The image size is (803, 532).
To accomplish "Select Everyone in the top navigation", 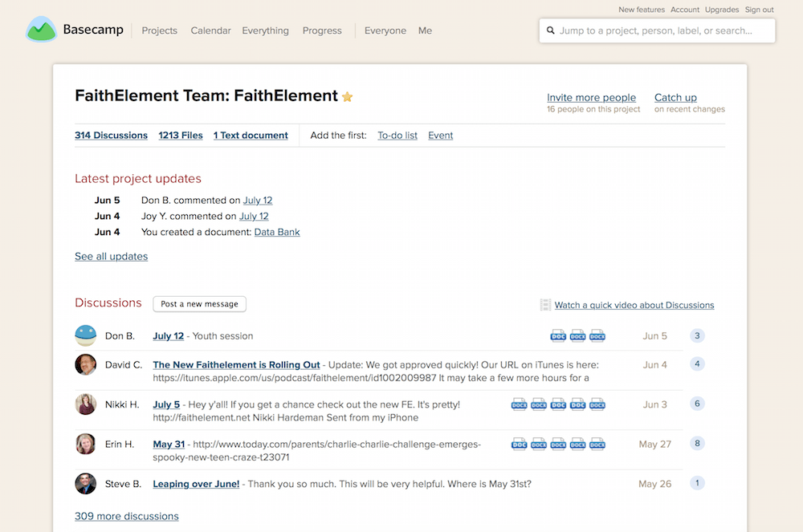I will (x=385, y=30).
